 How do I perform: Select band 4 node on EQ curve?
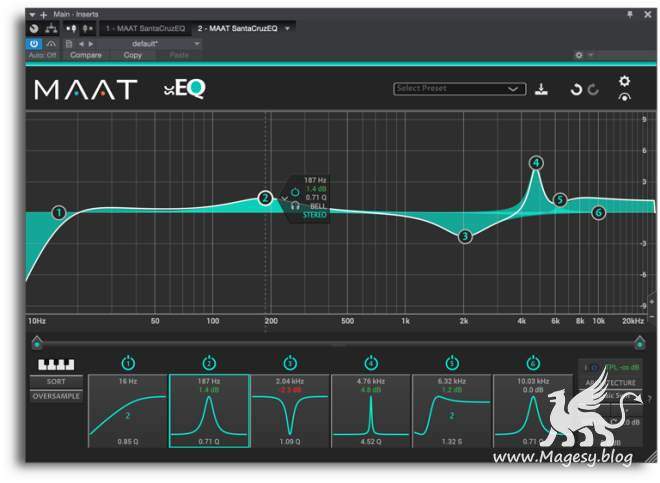point(536,163)
